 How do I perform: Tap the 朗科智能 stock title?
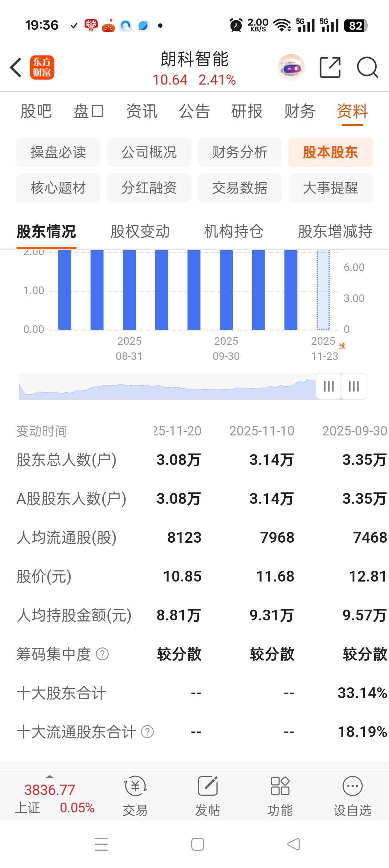pyautogui.click(x=194, y=59)
